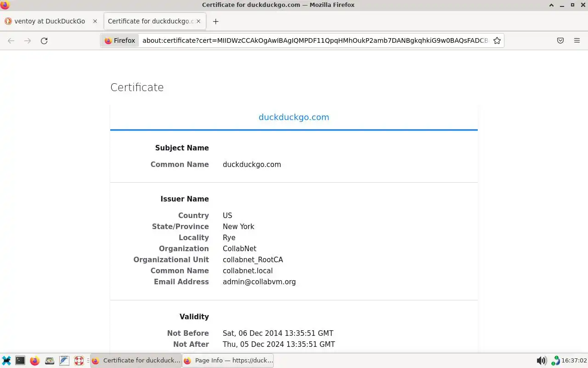Image resolution: width=588 pixels, height=368 pixels.
Task: Launch Firefox from the panel launcher
Action: point(35,361)
